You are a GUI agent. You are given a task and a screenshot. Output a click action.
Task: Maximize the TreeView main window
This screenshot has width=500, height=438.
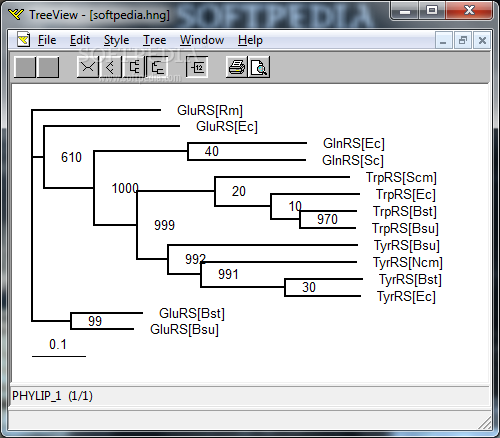click(x=432, y=11)
